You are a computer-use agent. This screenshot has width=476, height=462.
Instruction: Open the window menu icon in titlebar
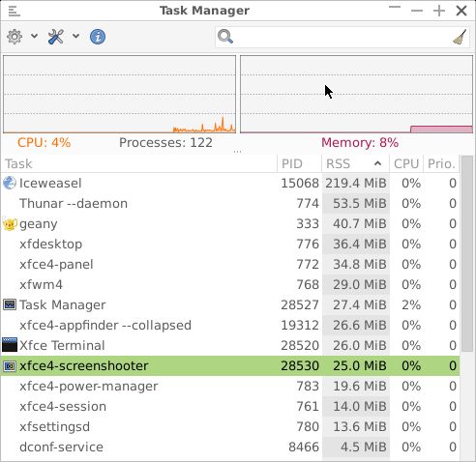[x=14, y=12]
